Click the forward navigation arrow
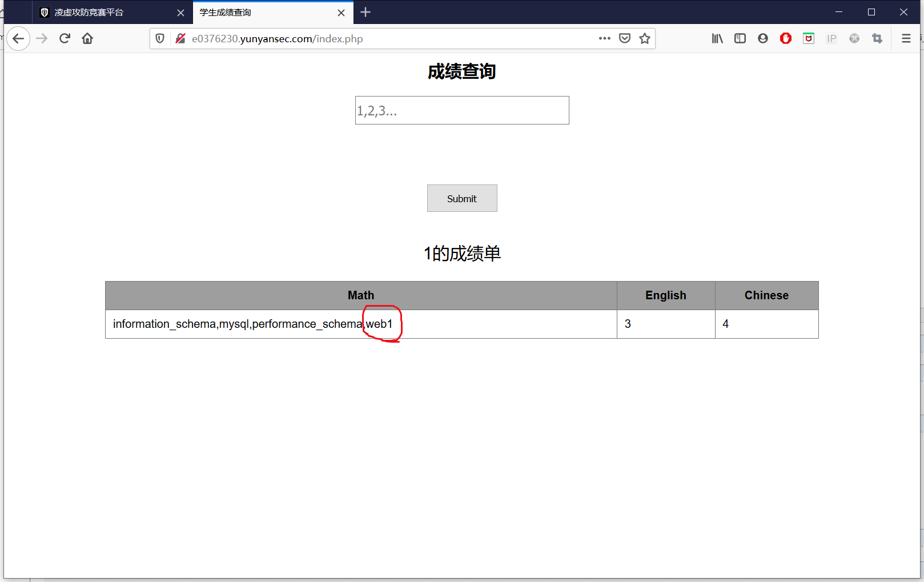924x582 pixels. 42,38
